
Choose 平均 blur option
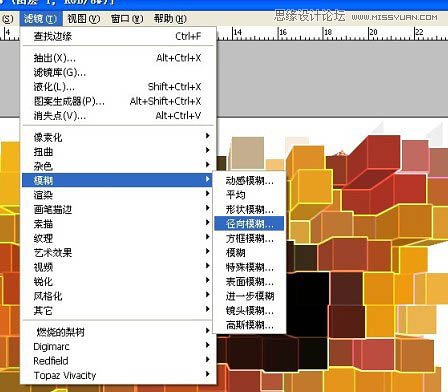click(x=249, y=195)
